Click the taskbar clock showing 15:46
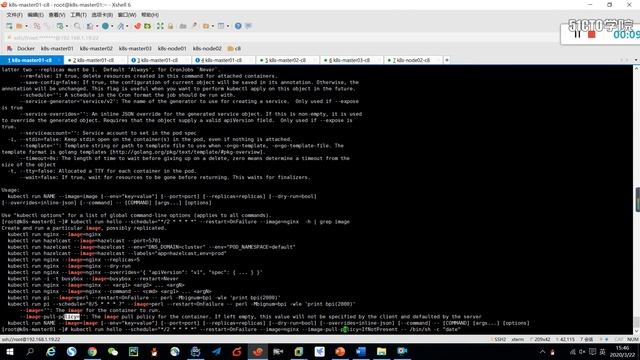Image resolution: width=640 pixels, height=360 pixels. (622, 351)
